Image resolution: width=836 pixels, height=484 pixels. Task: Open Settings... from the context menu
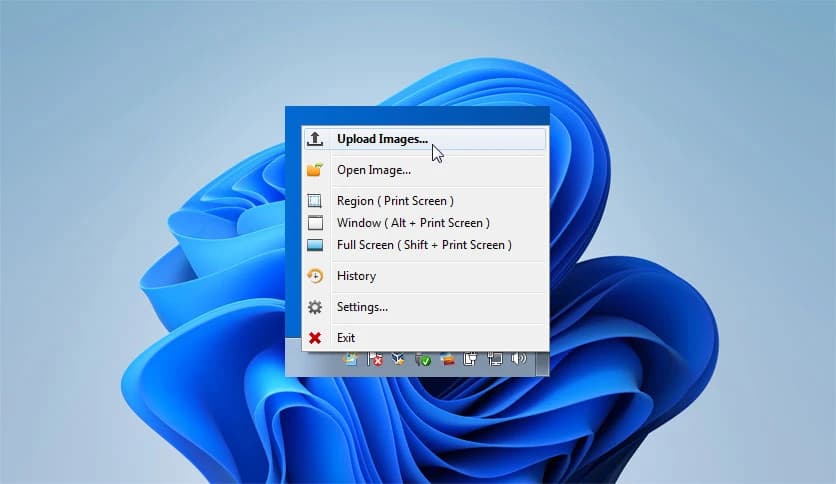424,307
